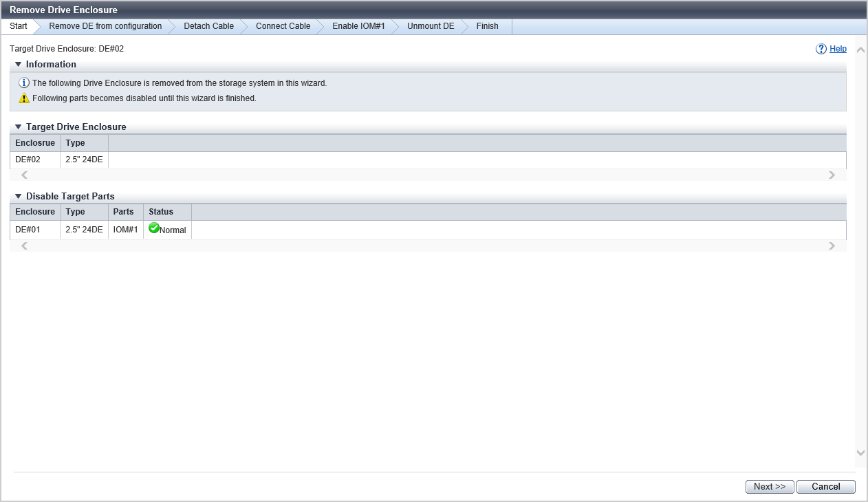Click the green Normal status checkmark

click(154, 228)
